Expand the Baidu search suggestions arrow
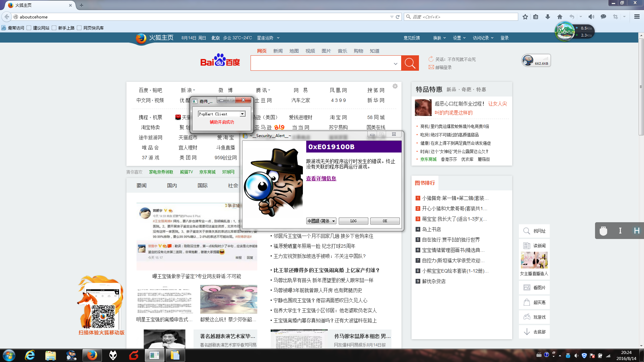Viewport: 644px width, 362px height. pyautogui.click(x=395, y=64)
